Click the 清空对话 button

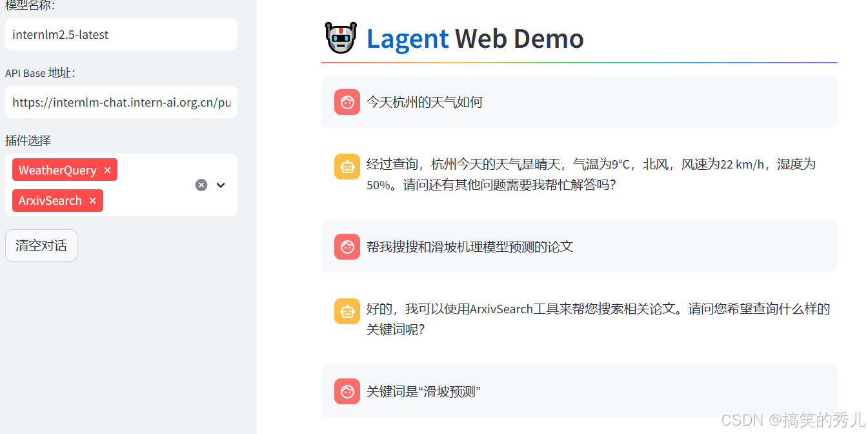coord(41,245)
